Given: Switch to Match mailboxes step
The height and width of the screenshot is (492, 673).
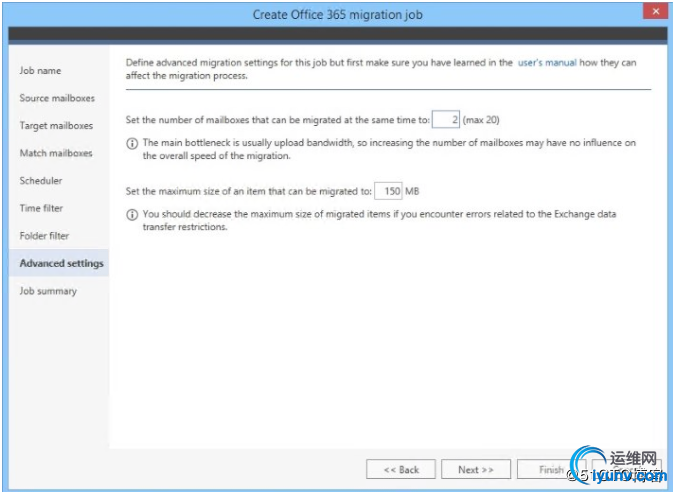Looking at the screenshot, I should click(x=56, y=153).
